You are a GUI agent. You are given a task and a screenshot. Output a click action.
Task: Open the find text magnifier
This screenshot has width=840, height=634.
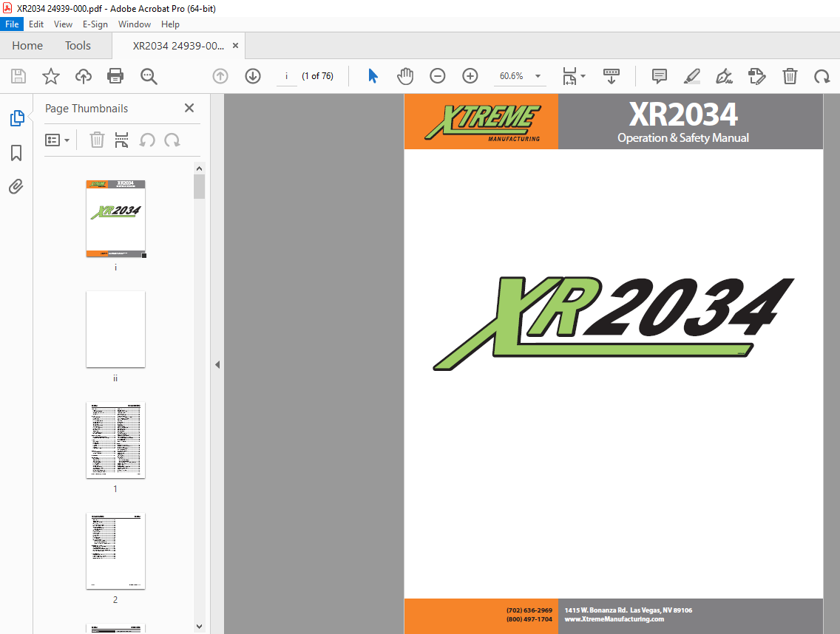(x=149, y=76)
